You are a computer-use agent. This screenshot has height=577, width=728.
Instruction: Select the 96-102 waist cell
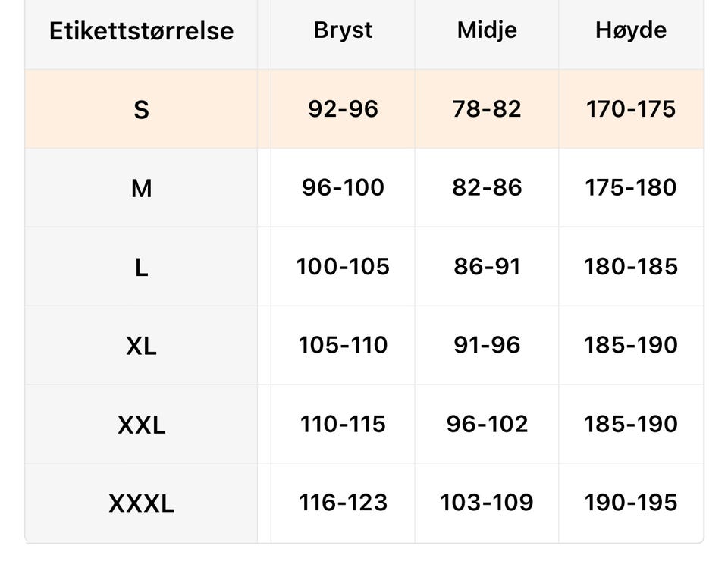point(487,424)
